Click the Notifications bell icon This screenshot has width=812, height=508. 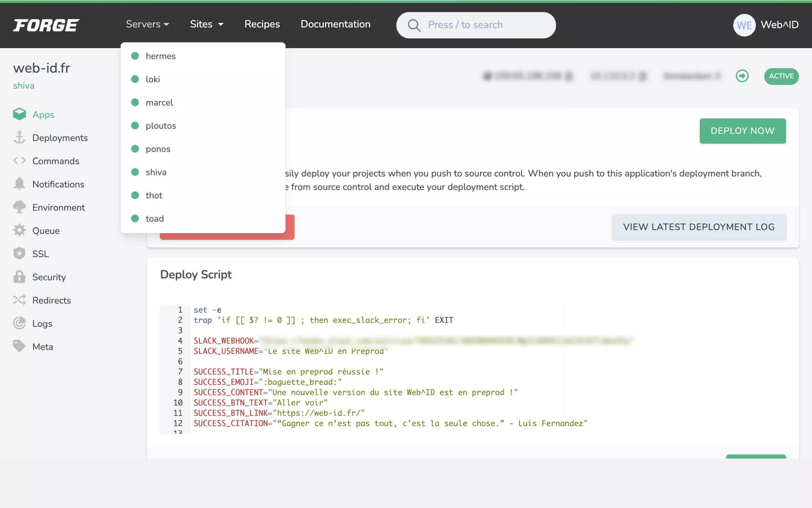pos(19,184)
